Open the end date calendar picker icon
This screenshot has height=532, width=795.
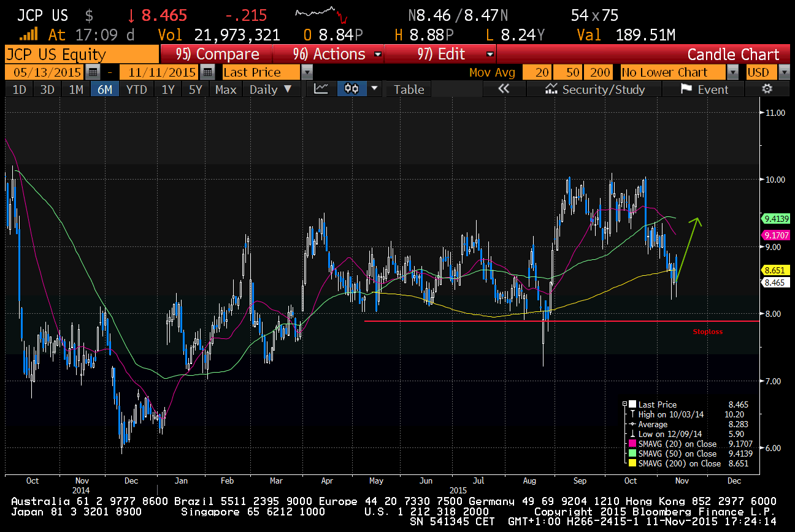(207, 72)
